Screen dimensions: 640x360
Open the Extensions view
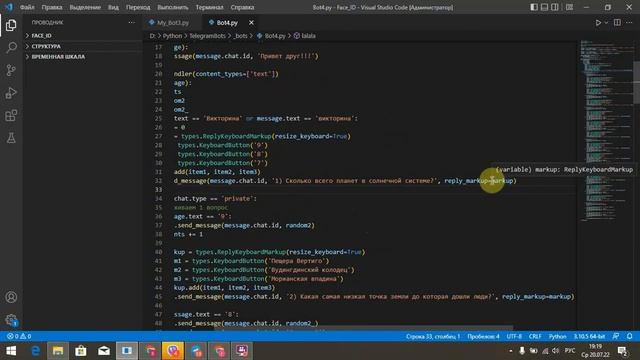click(x=11, y=116)
